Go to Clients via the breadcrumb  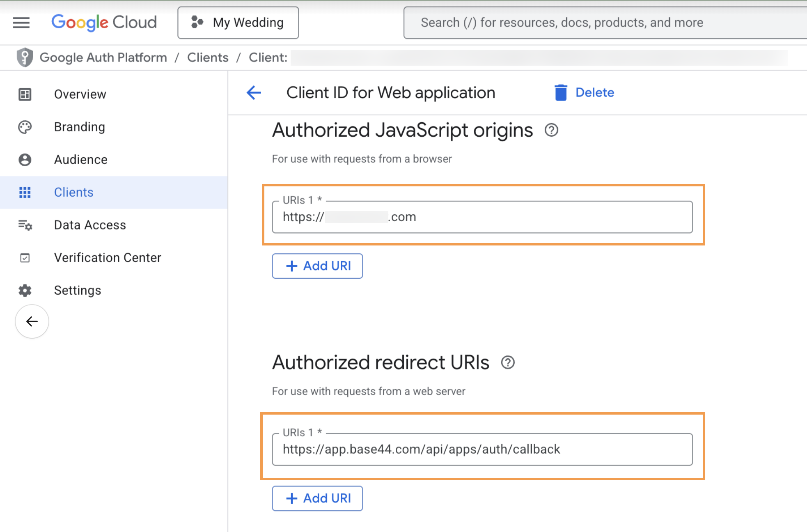click(208, 57)
